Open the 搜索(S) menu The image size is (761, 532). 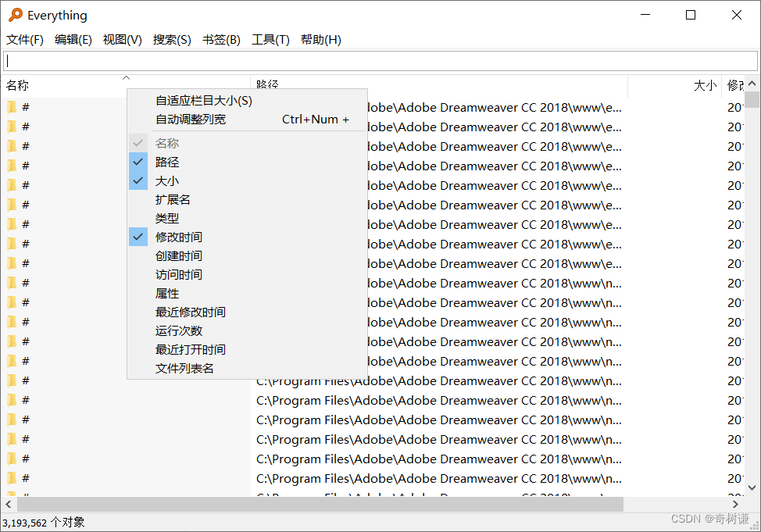[x=172, y=40]
